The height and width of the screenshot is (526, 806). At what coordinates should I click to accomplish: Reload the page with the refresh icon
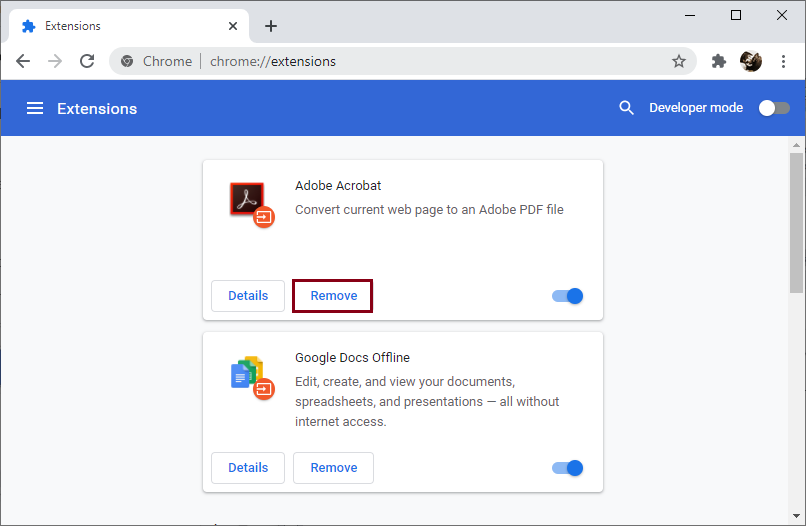[87, 61]
